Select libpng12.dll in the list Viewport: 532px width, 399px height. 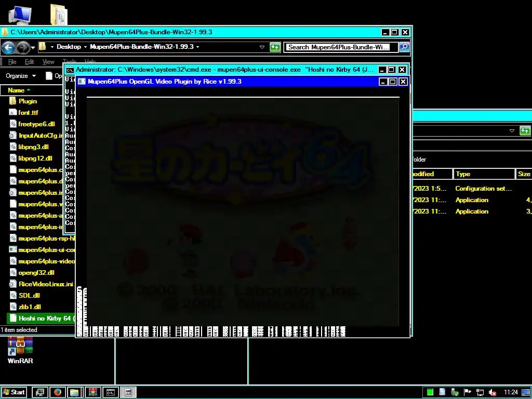(35, 158)
